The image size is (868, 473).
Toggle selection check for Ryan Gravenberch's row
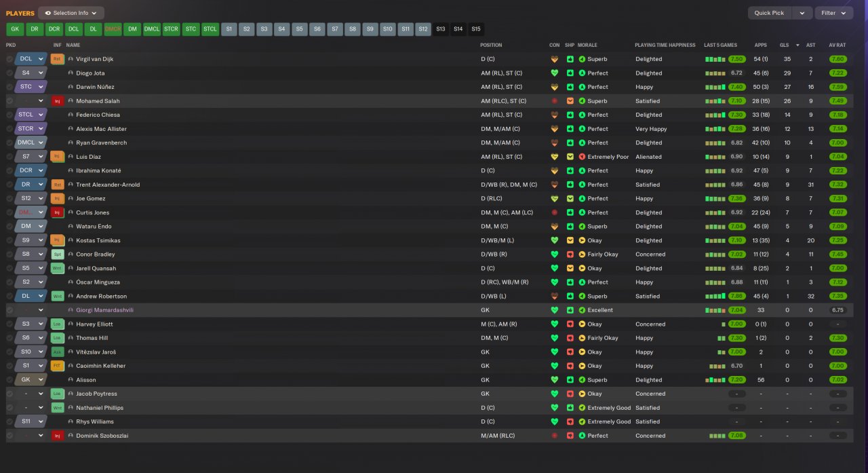click(9, 143)
